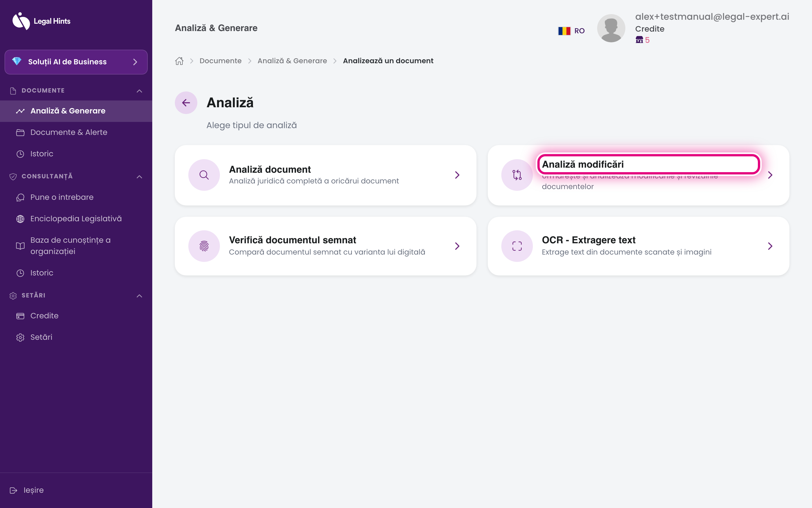Image resolution: width=812 pixels, height=508 pixels.
Task: Click chevron on OCR - Extragere text card
Action: (x=770, y=246)
